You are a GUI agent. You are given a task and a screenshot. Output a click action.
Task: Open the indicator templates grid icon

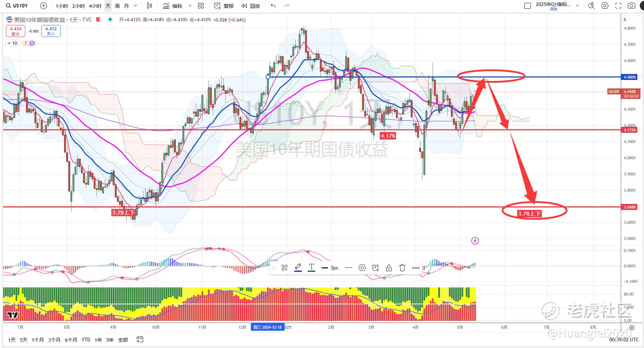click(x=201, y=6)
